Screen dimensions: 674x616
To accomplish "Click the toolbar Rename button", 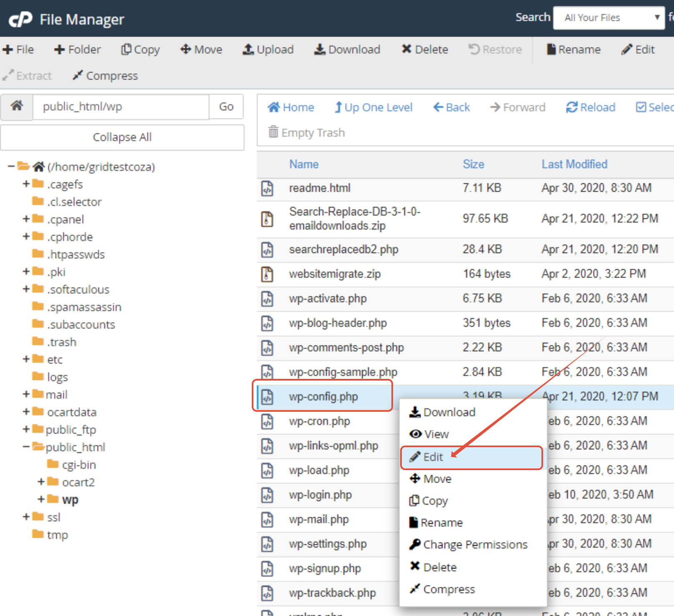I will (574, 50).
